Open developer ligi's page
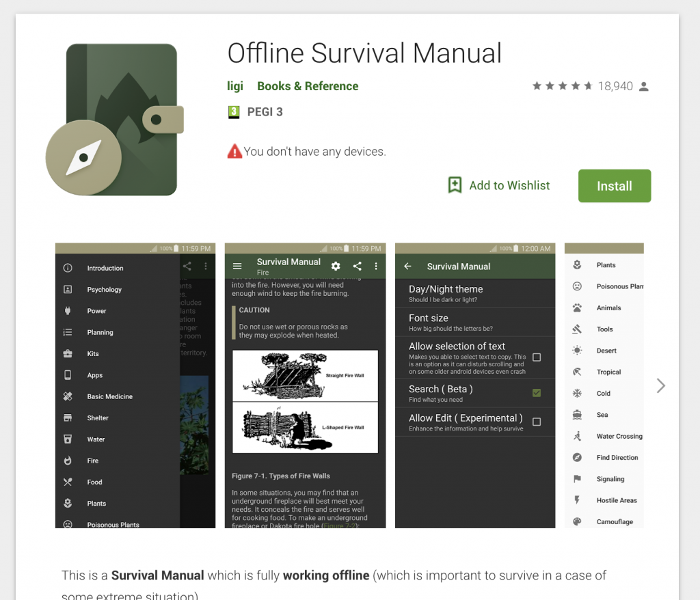The image size is (700, 600). click(235, 86)
